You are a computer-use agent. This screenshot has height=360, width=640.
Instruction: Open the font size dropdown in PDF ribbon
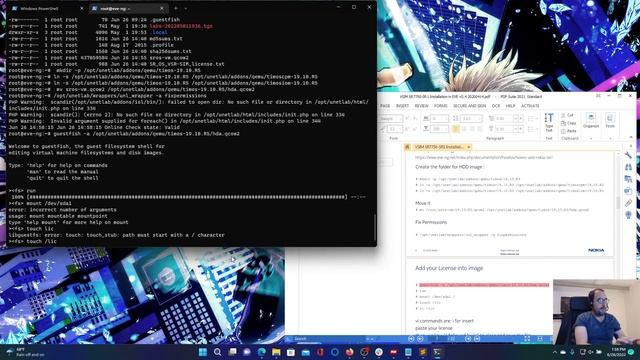[395, 129]
